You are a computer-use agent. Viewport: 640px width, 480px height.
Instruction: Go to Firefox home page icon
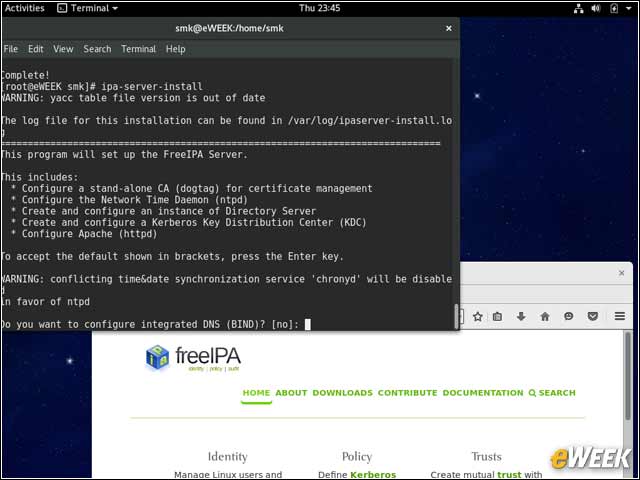click(545, 316)
